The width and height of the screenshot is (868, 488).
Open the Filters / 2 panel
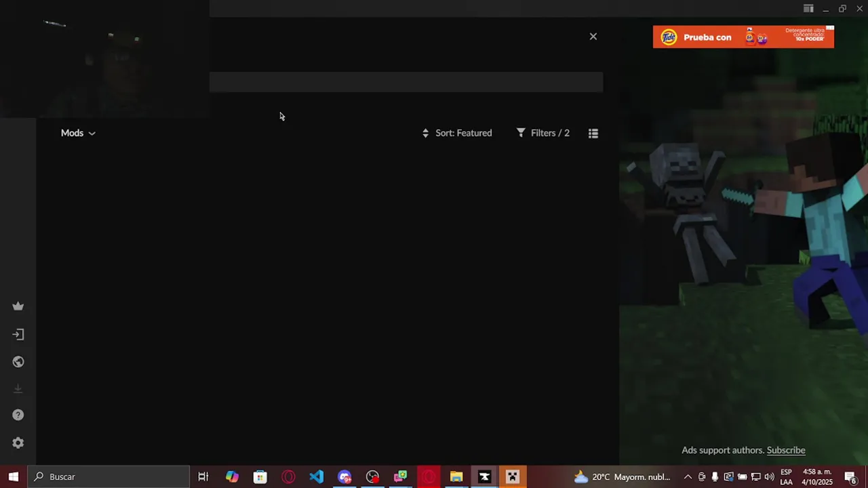pyautogui.click(x=543, y=133)
